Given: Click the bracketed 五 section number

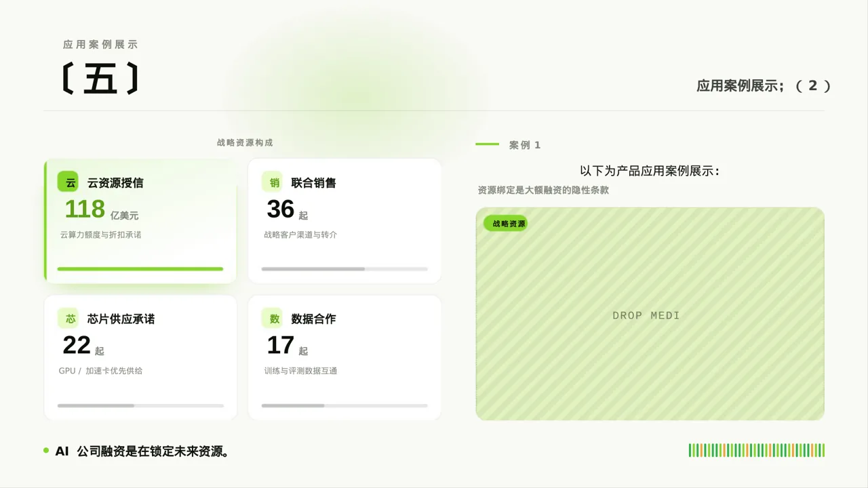Looking at the screenshot, I should pyautogui.click(x=100, y=79).
